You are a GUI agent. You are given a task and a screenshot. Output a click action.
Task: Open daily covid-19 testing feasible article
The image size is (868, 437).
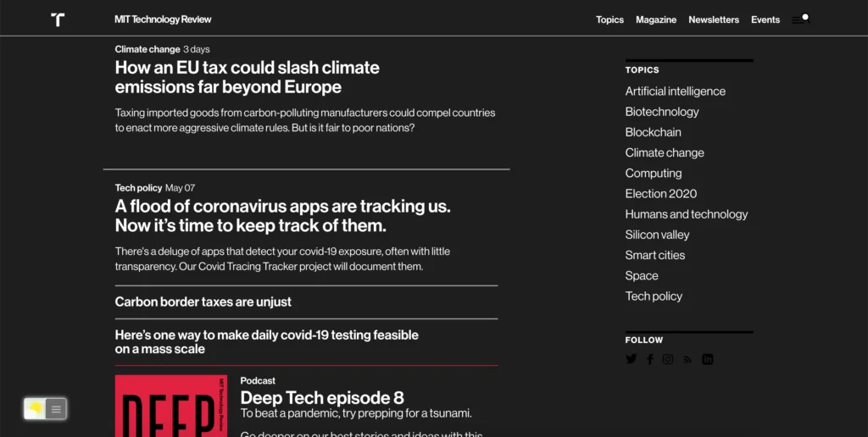point(266,342)
